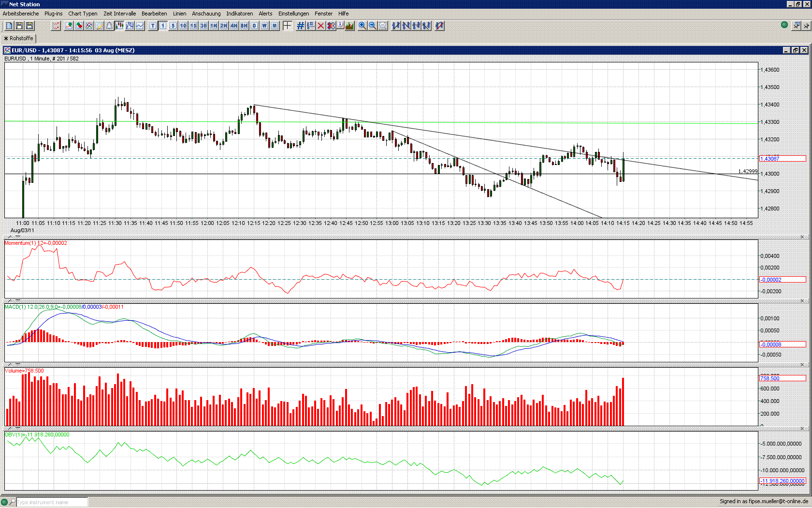Click the new blank chart document icon

pyautogui.click(x=9, y=26)
